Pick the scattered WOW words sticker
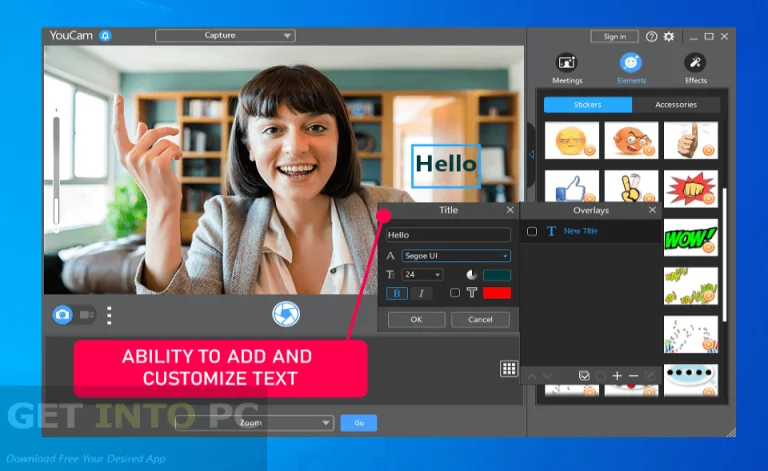Screen dimensions: 768x471 pos(691,286)
